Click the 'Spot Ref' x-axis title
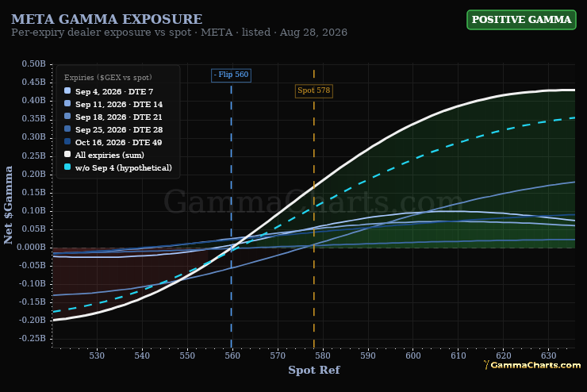Image resolution: width=587 pixels, height=392 pixels. (313, 371)
